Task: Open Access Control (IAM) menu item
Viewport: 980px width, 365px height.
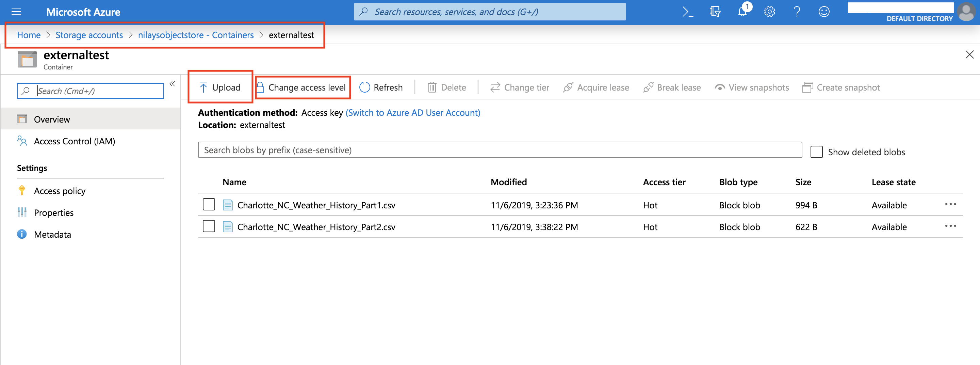Action: pyautogui.click(x=74, y=141)
